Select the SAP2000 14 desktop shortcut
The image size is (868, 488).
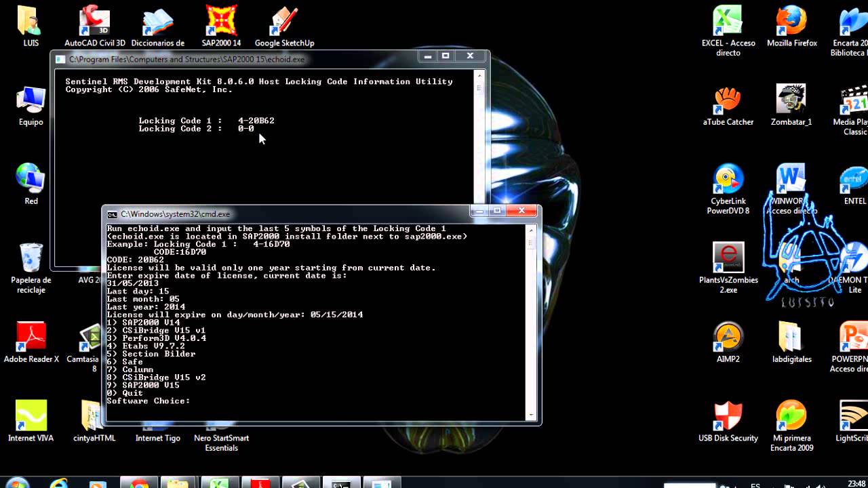coord(221,26)
